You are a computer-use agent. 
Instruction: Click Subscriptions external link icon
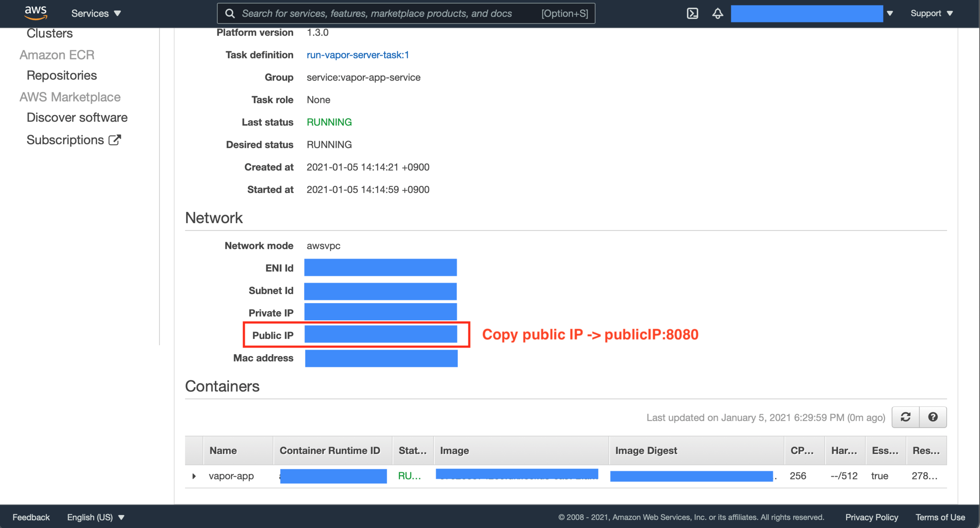tap(115, 140)
